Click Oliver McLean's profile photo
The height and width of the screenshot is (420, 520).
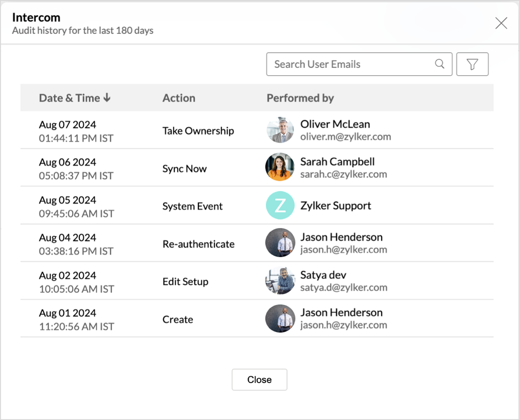(x=280, y=130)
